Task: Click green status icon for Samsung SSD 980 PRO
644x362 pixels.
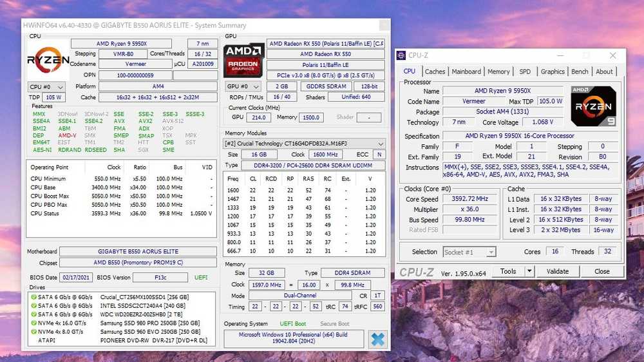Action: (x=33, y=323)
